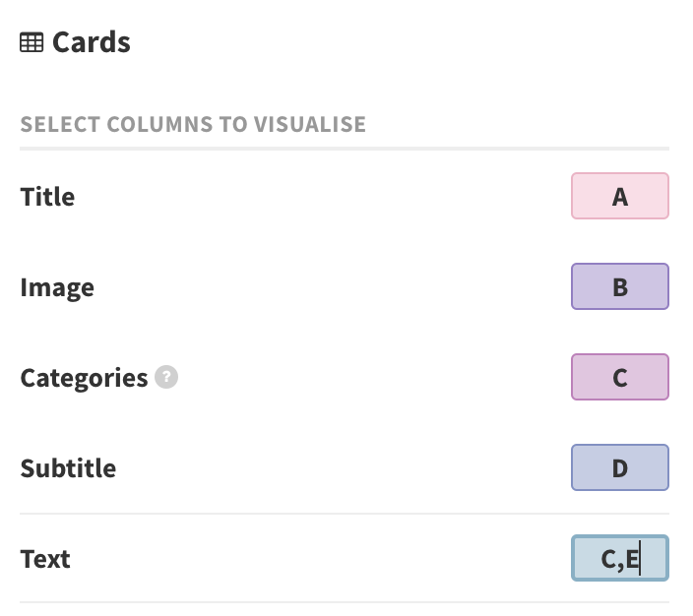Image resolution: width=693 pixels, height=616 pixels.
Task: Click the Cards table grid icon
Action: point(31,42)
